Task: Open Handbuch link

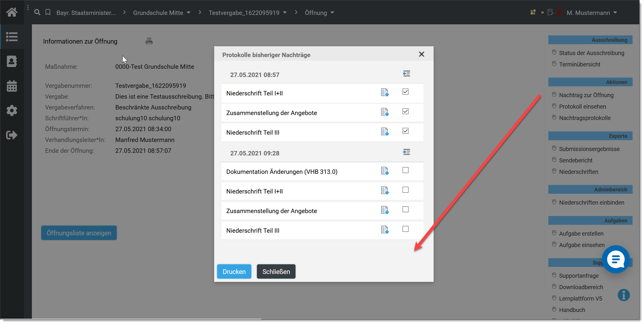Action: [x=572, y=310]
